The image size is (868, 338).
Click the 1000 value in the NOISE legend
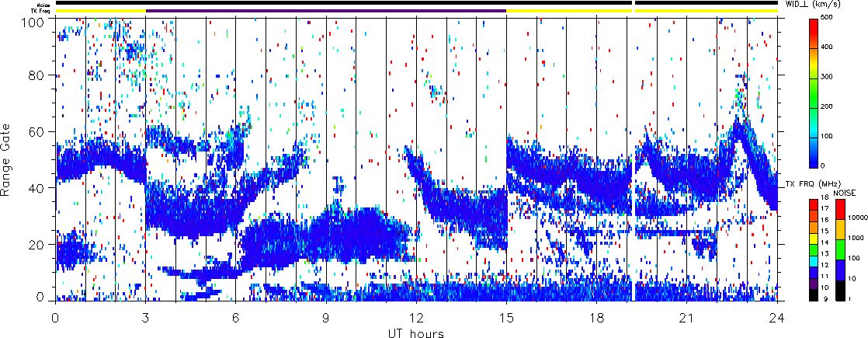click(856, 238)
